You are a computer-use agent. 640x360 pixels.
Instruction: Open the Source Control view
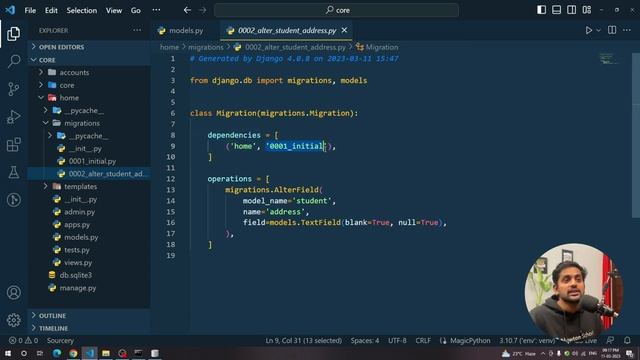point(13,89)
